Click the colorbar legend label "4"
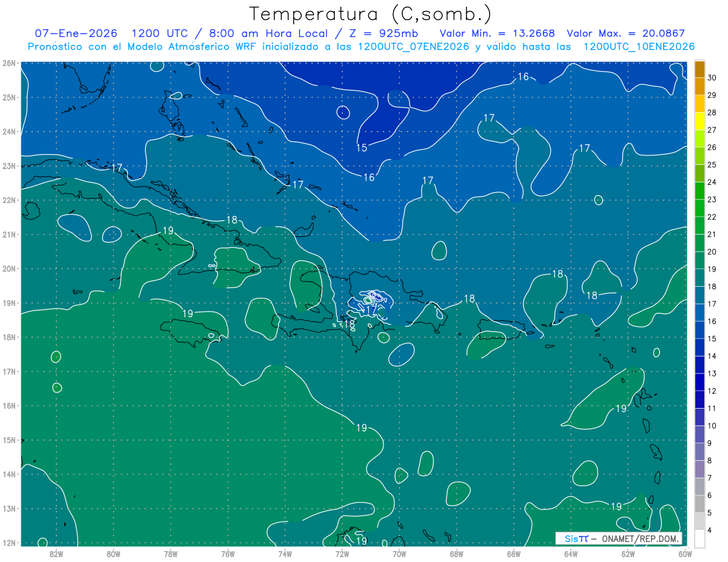728x562 pixels. (710, 530)
